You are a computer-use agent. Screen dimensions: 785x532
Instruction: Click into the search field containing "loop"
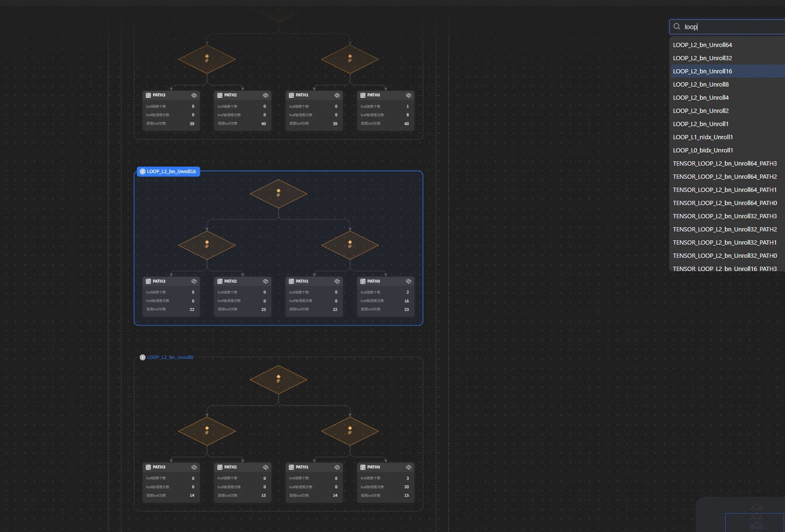pyautogui.click(x=729, y=27)
